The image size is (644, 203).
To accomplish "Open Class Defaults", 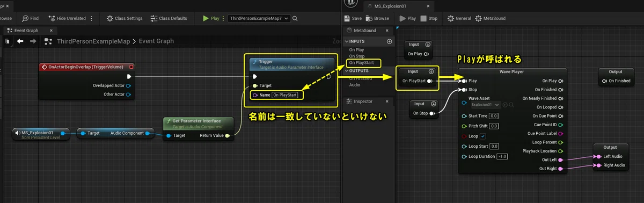I will coord(169,18).
